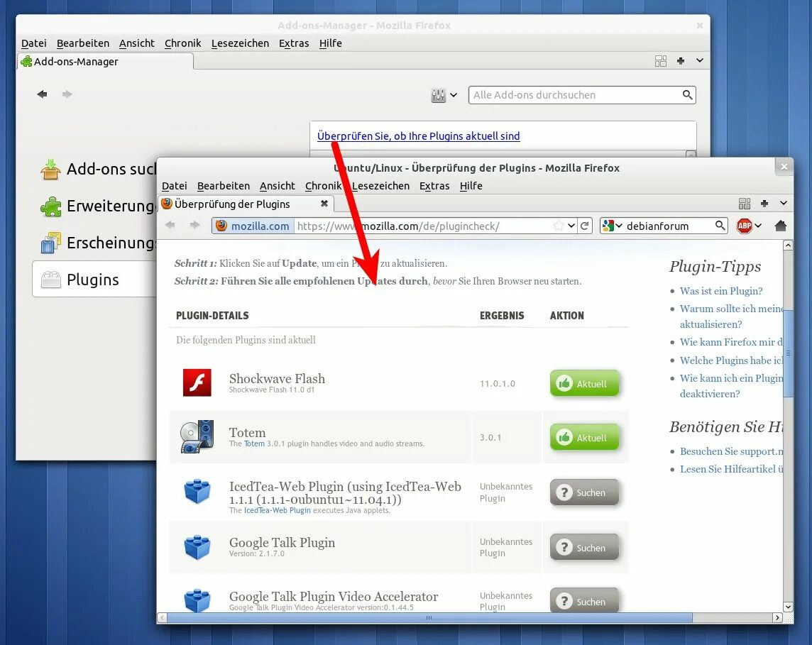The width and height of the screenshot is (812, 645).
Task: Click the back arrow in Add-ons-Manager window
Action: 42,94
